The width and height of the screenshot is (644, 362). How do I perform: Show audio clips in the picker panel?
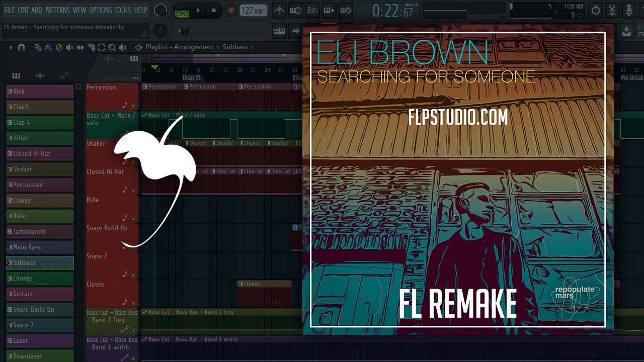40,76
